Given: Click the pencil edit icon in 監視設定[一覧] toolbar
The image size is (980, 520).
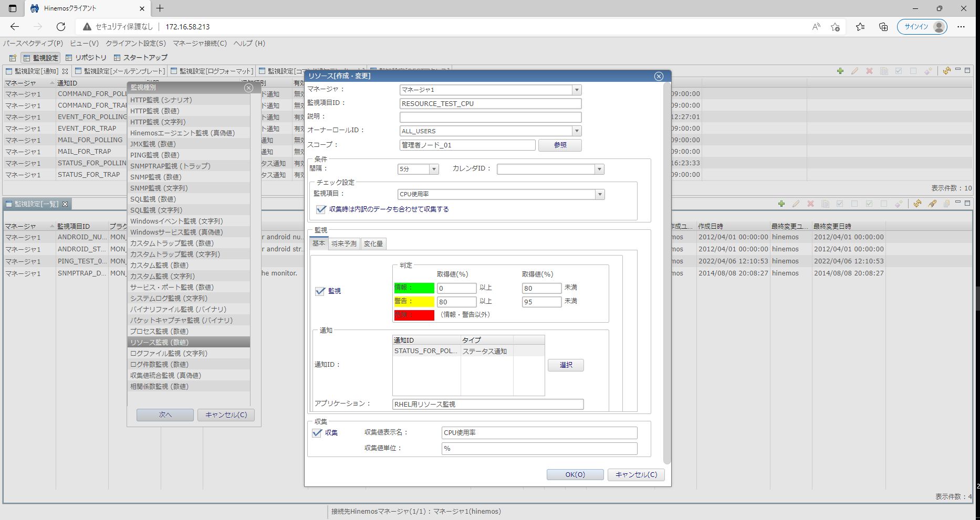Looking at the screenshot, I should click(796, 204).
